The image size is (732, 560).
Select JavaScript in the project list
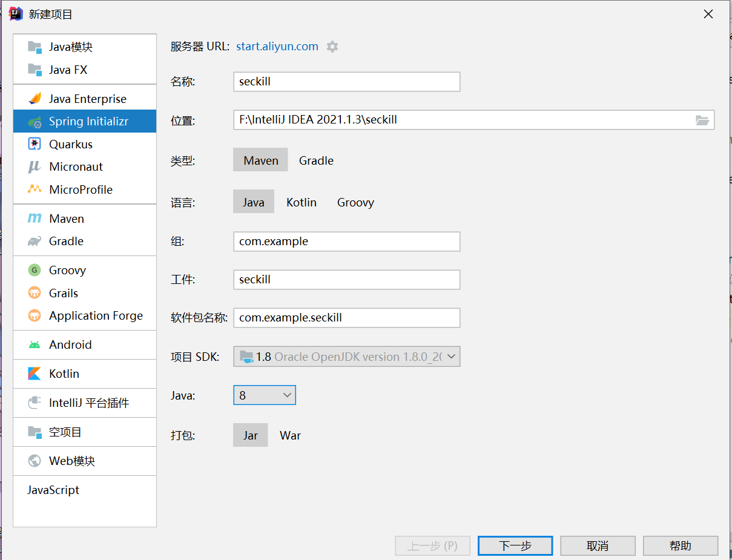[x=85, y=490]
